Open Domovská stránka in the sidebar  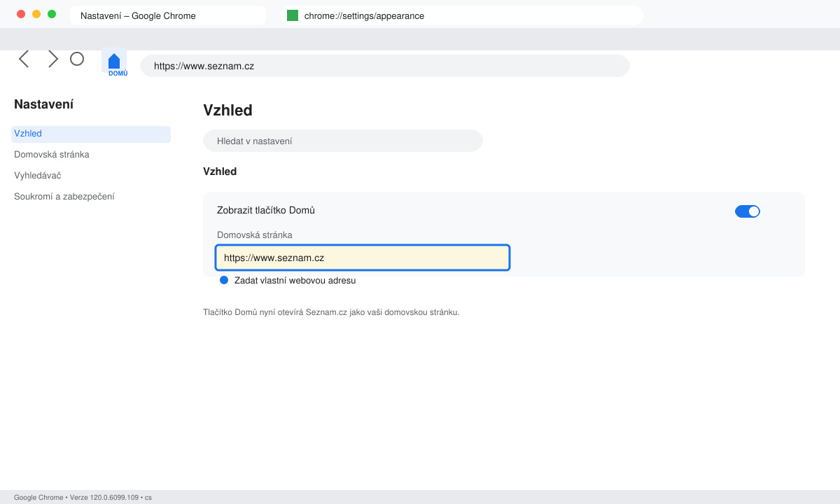click(x=52, y=155)
